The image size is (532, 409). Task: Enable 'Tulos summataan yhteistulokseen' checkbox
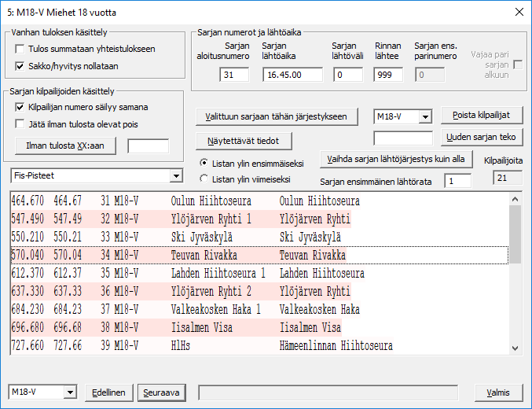pyautogui.click(x=20, y=49)
